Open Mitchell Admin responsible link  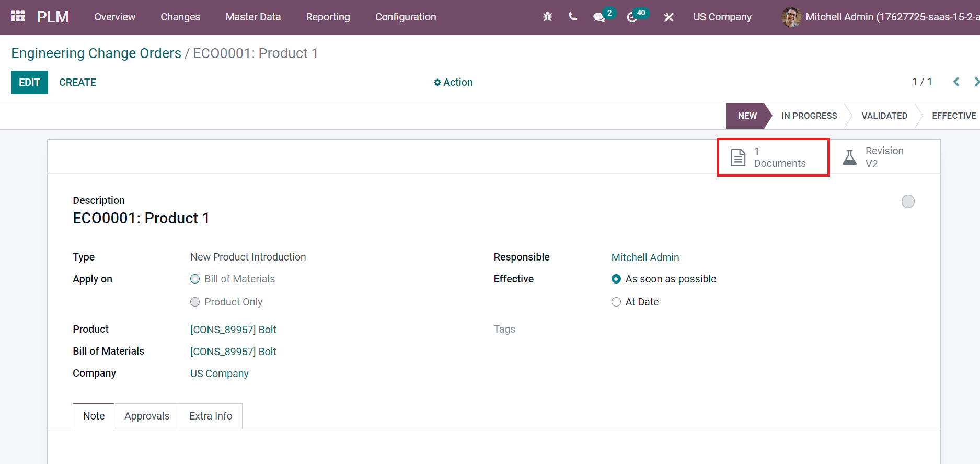(x=645, y=257)
